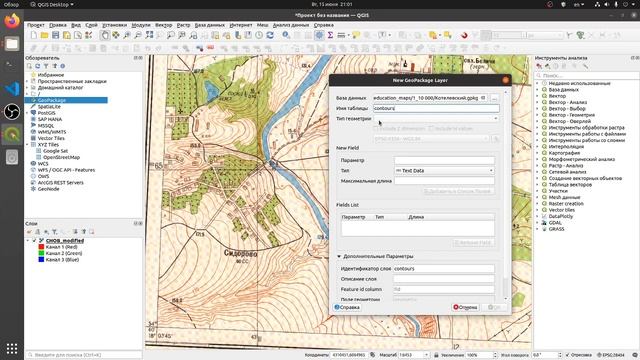The image size is (640, 360).
Task: Open the Проект menu
Action: pyautogui.click(x=36, y=25)
